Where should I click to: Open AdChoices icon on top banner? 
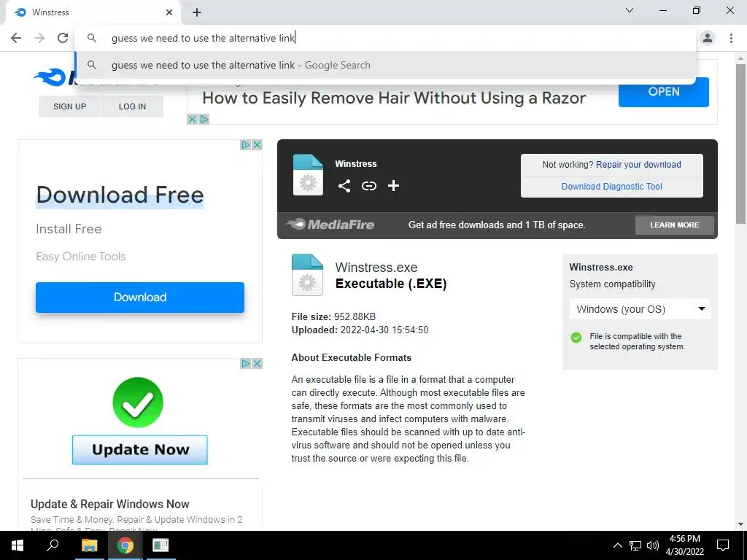(204, 119)
